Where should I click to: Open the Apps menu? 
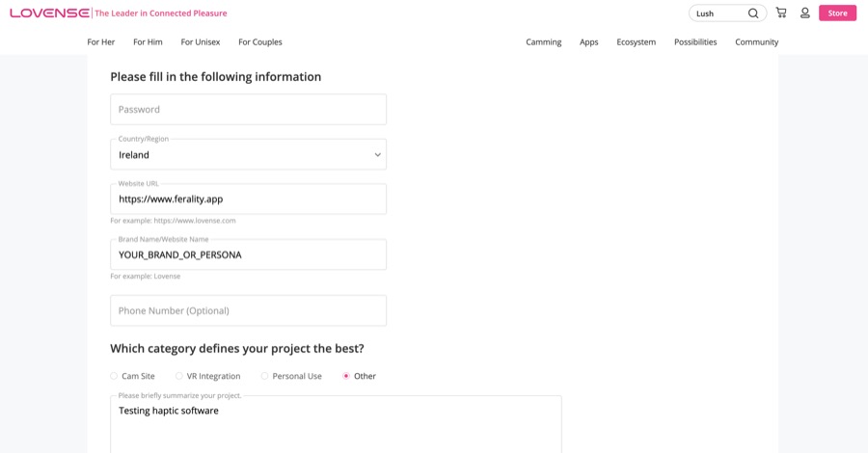[589, 42]
